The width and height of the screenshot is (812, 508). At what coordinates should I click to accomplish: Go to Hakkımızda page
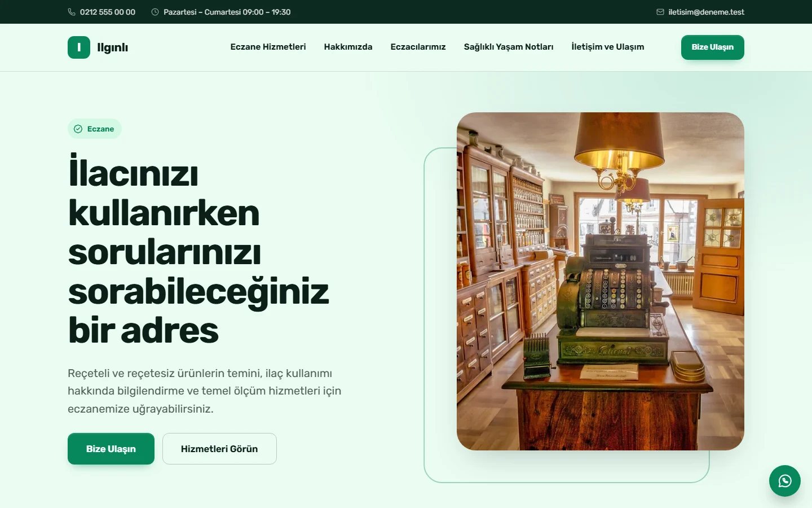pos(348,47)
